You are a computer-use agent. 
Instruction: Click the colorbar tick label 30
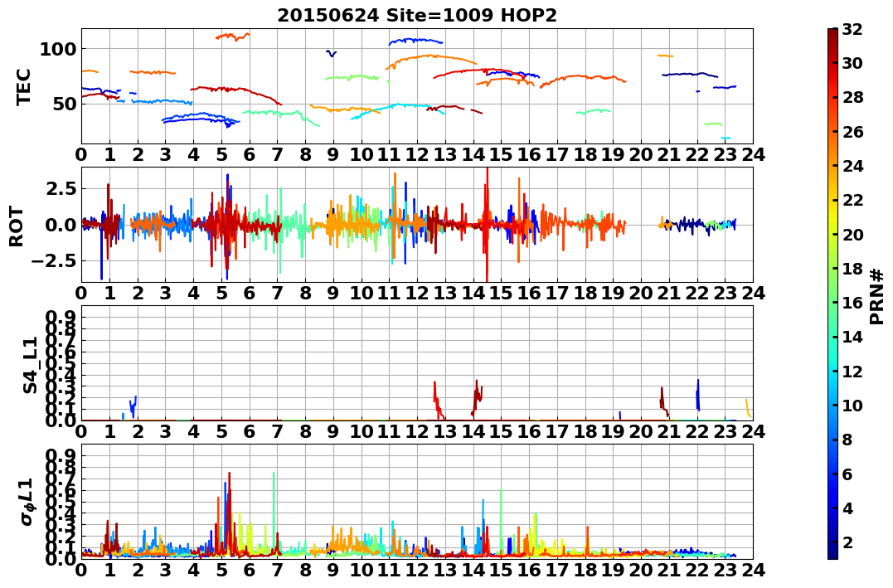(x=852, y=63)
